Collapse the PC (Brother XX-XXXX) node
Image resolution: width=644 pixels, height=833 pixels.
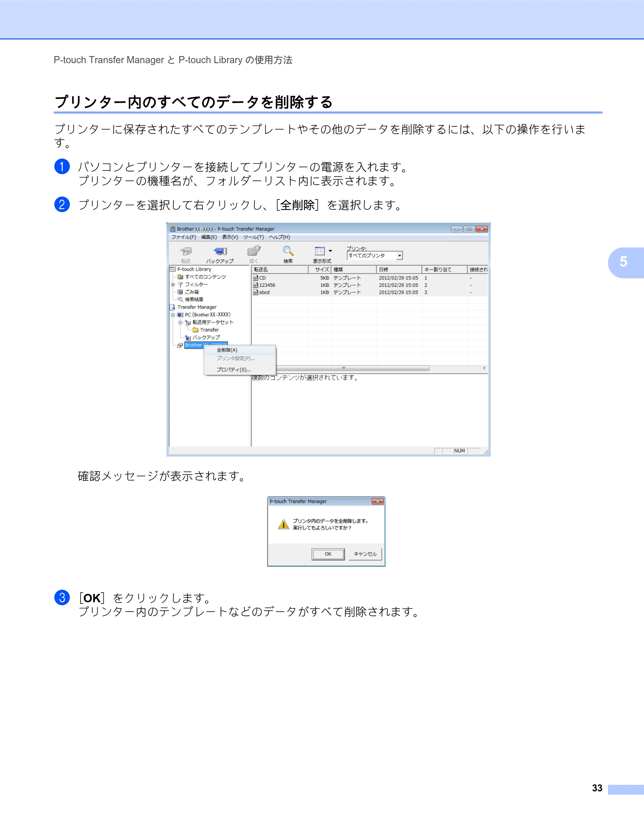[173, 315]
